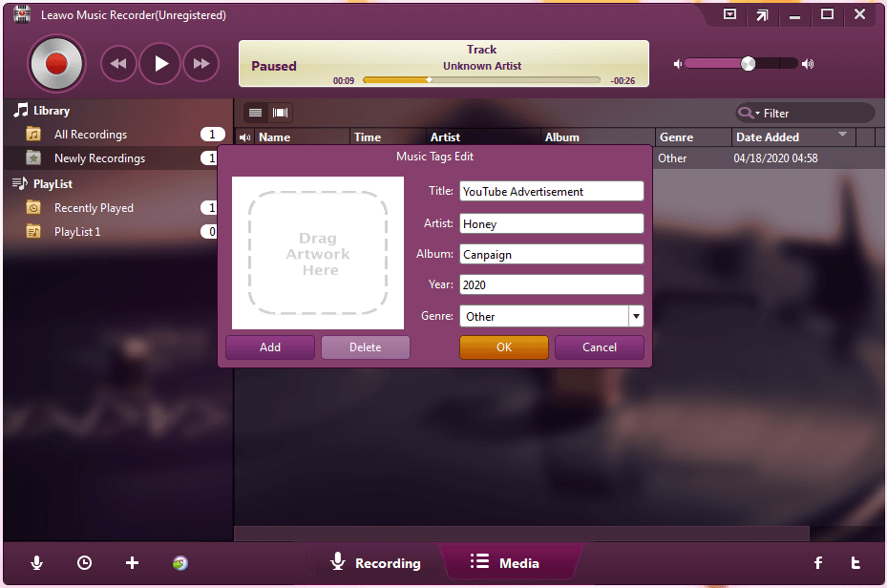Switch to the Recording tab
Screen dimensions: 887x588
click(x=375, y=562)
